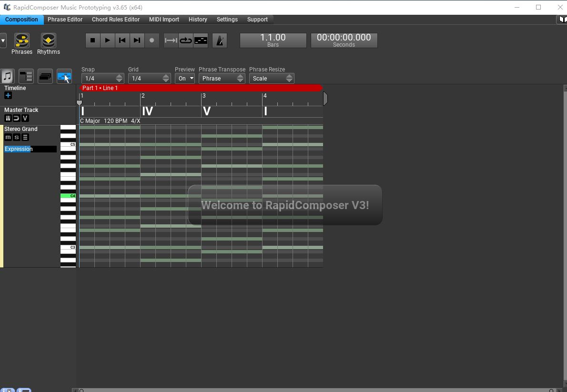Viewport: 567px width, 392px height.
Task: Toggle loop playback icon
Action: [x=186, y=40]
